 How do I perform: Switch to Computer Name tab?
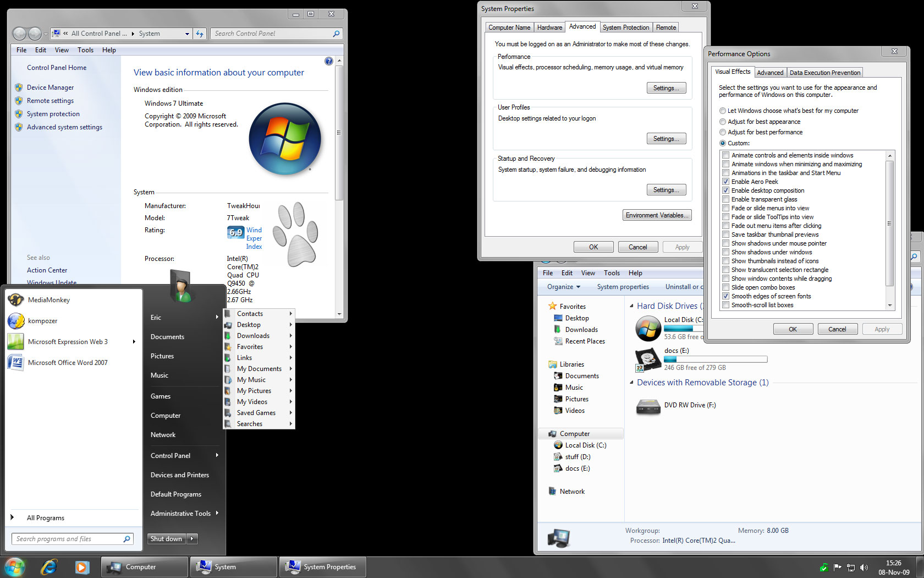509,28
